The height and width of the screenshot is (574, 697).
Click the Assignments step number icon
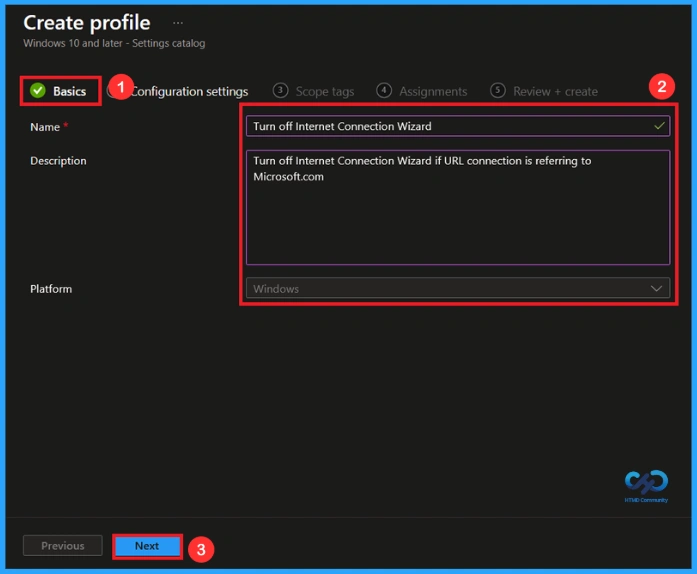point(384,90)
